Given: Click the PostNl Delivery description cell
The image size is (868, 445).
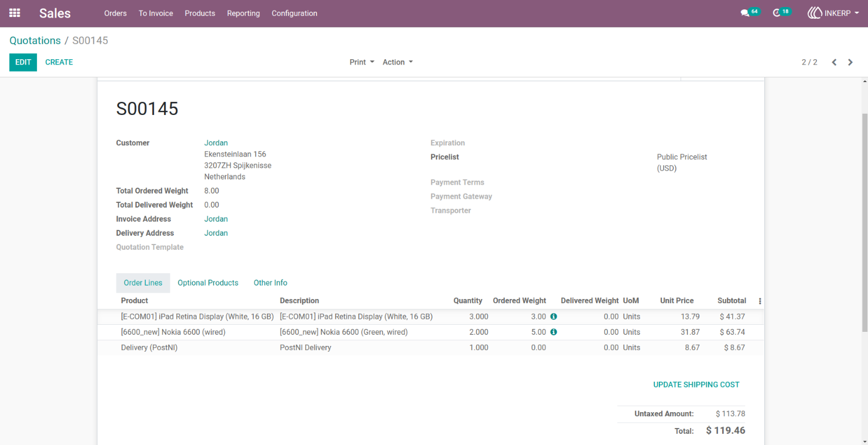Looking at the screenshot, I should coord(306,348).
